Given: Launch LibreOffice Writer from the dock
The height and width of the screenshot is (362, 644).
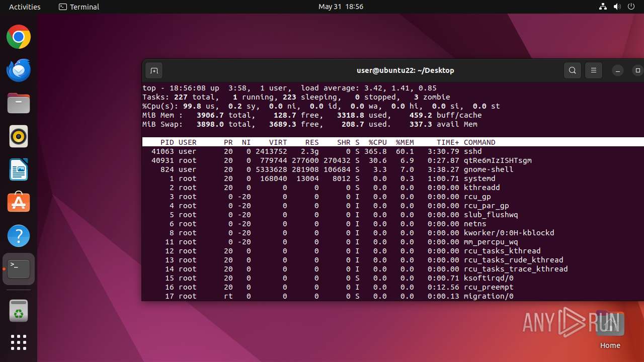Looking at the screenshot, I should point(19,170).
